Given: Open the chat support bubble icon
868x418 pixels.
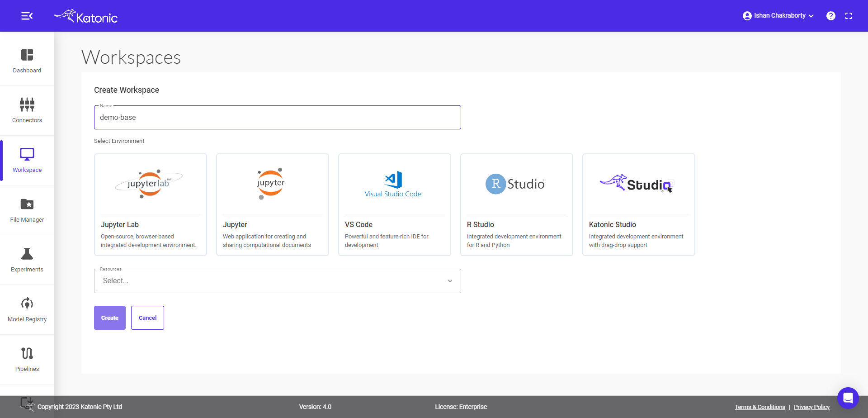Looking at the screenshot, I should [x=848, y=398].
